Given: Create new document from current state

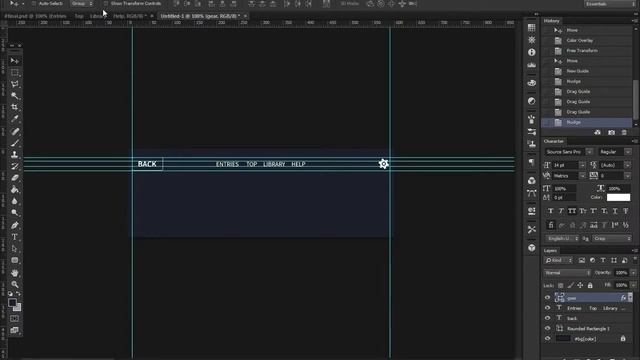Looking at the screenshot, I should (x=598, y=133).
